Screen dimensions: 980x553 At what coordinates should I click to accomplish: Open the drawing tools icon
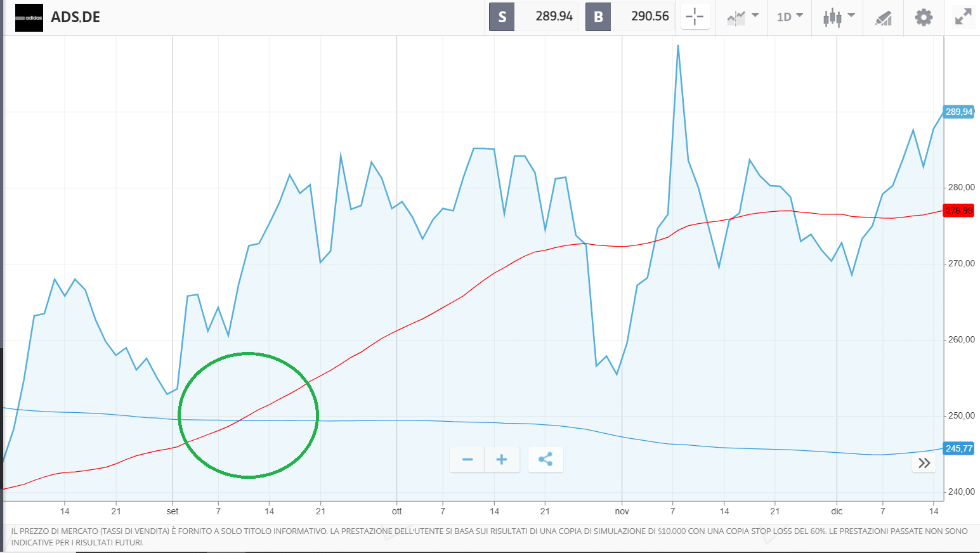884,18
